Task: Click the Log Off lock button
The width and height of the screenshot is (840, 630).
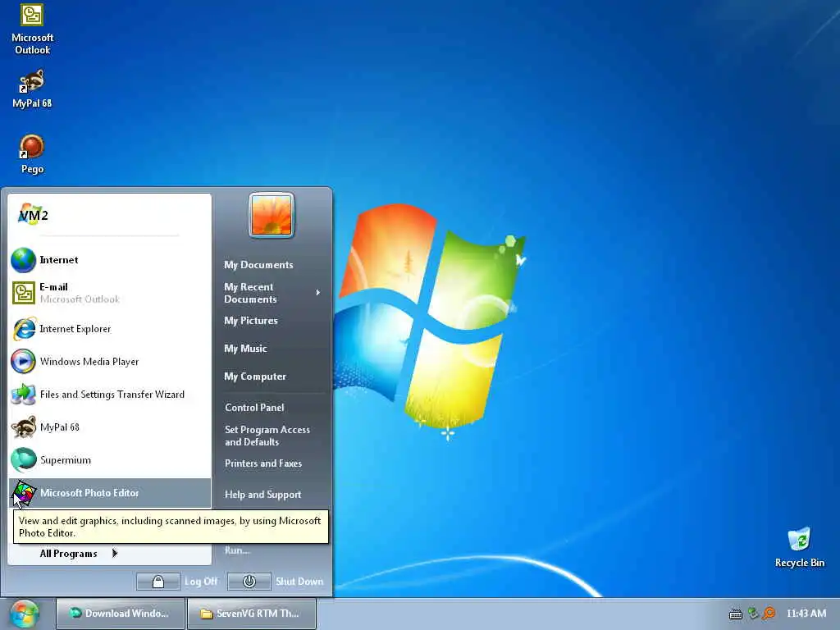Action: click(158, 582)
